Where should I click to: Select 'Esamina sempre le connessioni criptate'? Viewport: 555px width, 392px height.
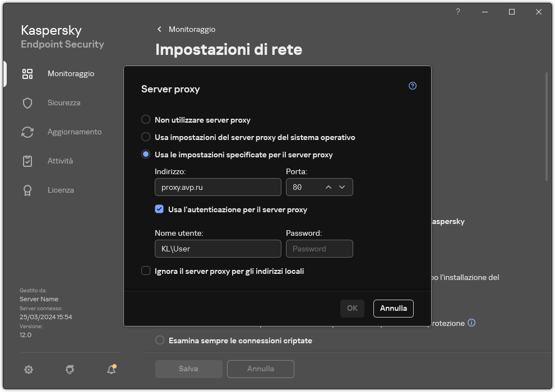point(160,340)
